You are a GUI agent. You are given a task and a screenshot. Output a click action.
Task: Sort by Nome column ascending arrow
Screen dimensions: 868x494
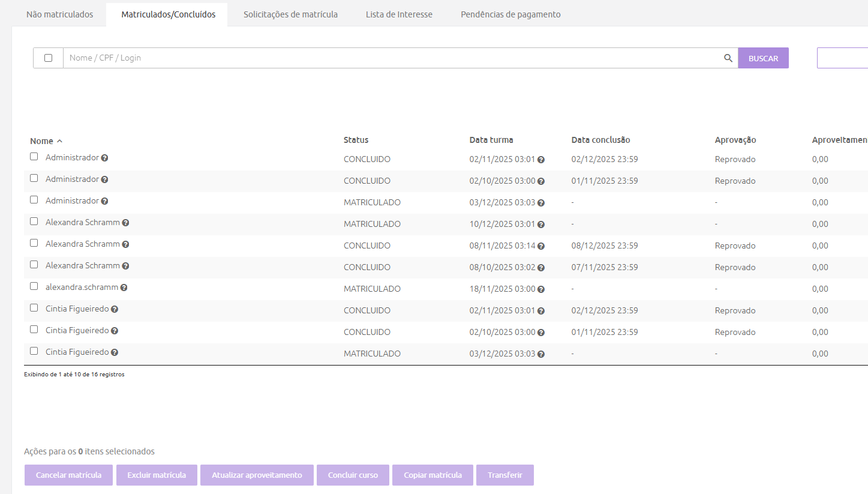click(x=59, y=142)
